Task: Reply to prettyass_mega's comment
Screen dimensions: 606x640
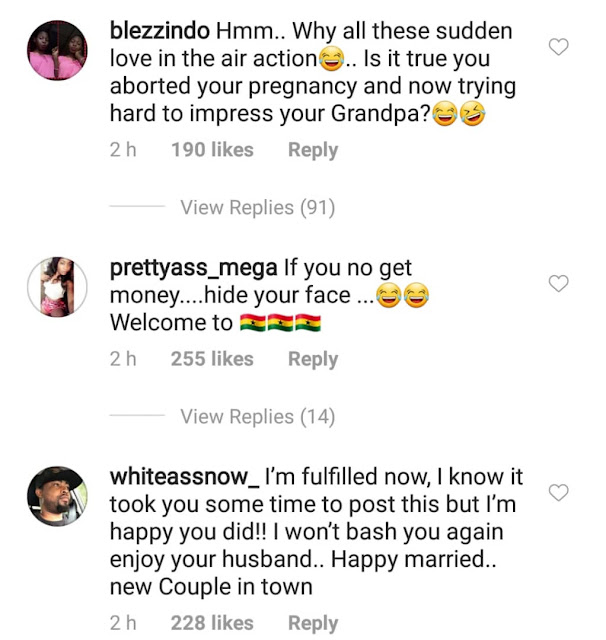Action: click(x=313, y=359)
